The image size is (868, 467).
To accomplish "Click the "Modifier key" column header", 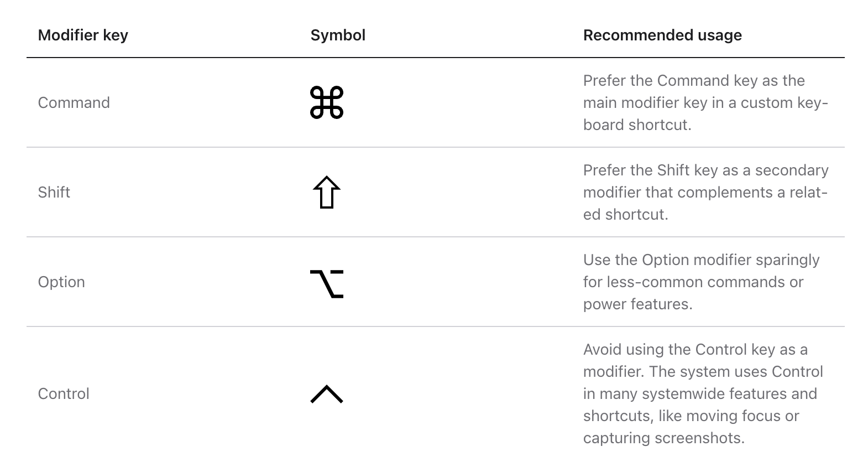I will (83, 35).
